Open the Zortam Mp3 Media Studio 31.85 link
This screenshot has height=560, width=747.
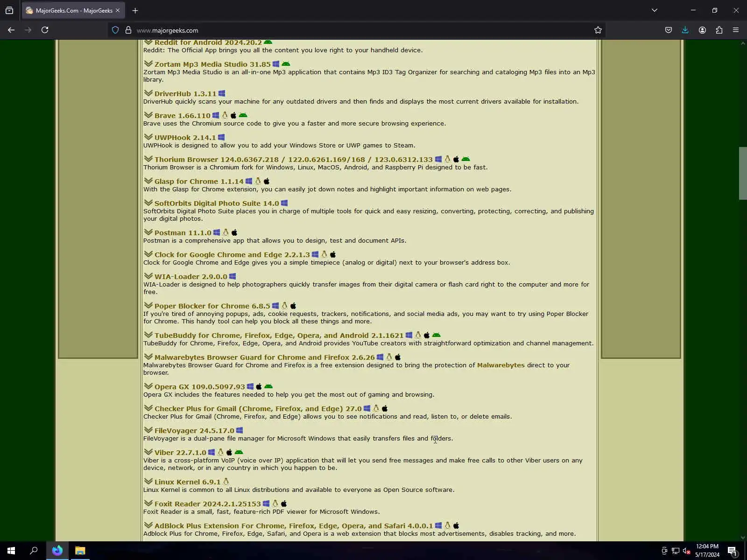tap(212, 64)
